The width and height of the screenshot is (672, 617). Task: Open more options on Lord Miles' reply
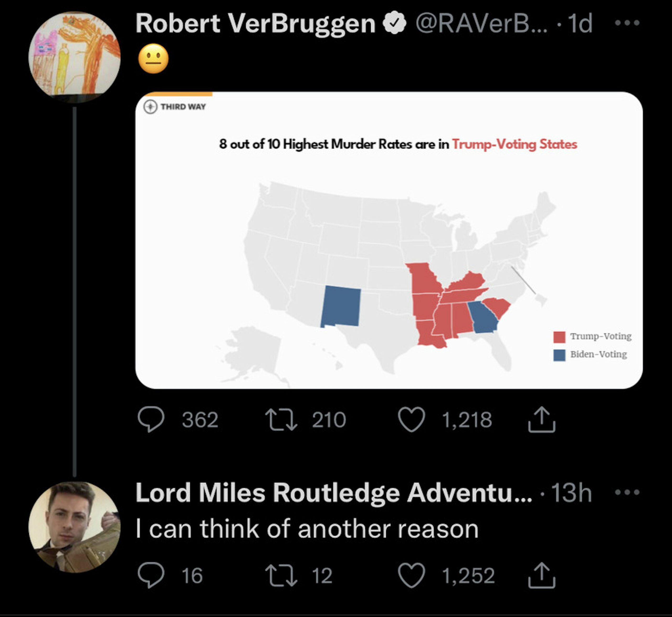point(627,492)
